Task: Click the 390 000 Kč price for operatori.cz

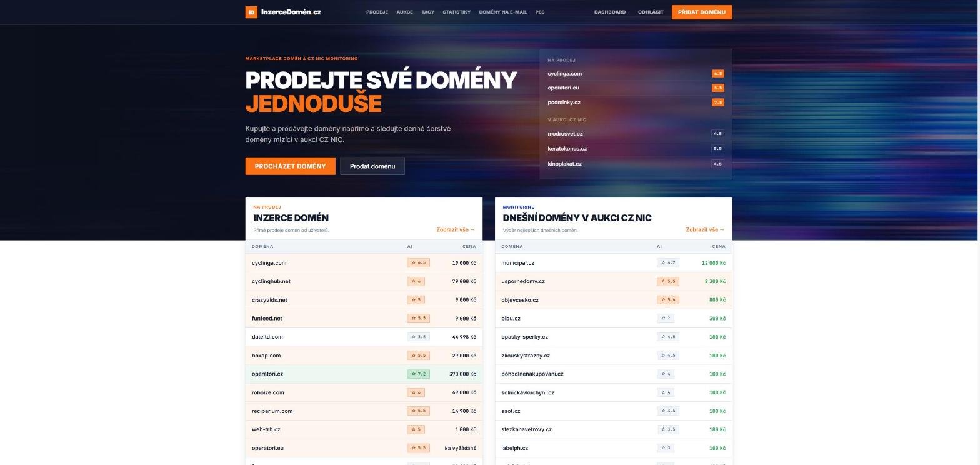Action: point(462,374)
